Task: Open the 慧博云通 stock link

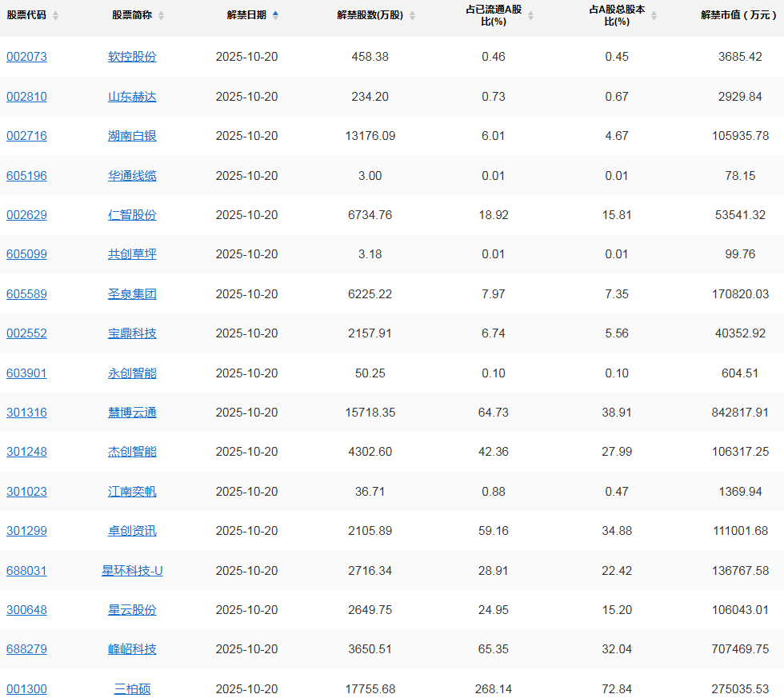Action: (x=132, y=413)
